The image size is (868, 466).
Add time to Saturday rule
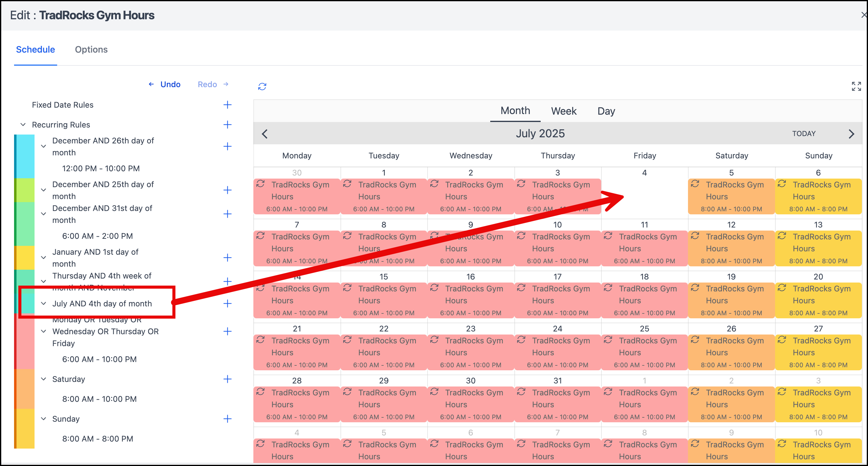227,379
